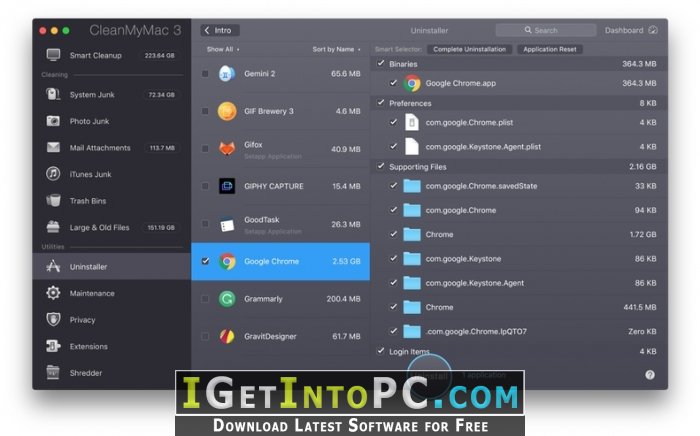Open the Privacy utility
Image resolution: width=700 pixels, height=436 pixels.
pyautogui.click(x=112, y=320)
